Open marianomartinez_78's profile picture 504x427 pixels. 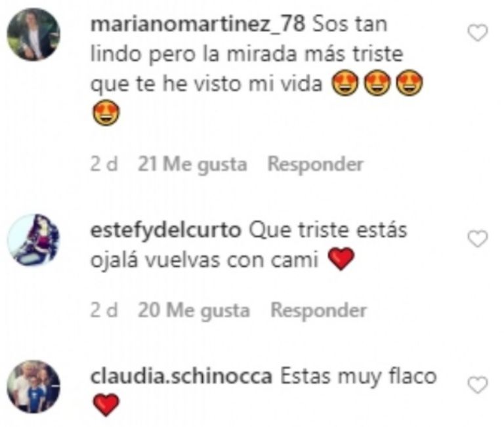click(x=33, y=34)
